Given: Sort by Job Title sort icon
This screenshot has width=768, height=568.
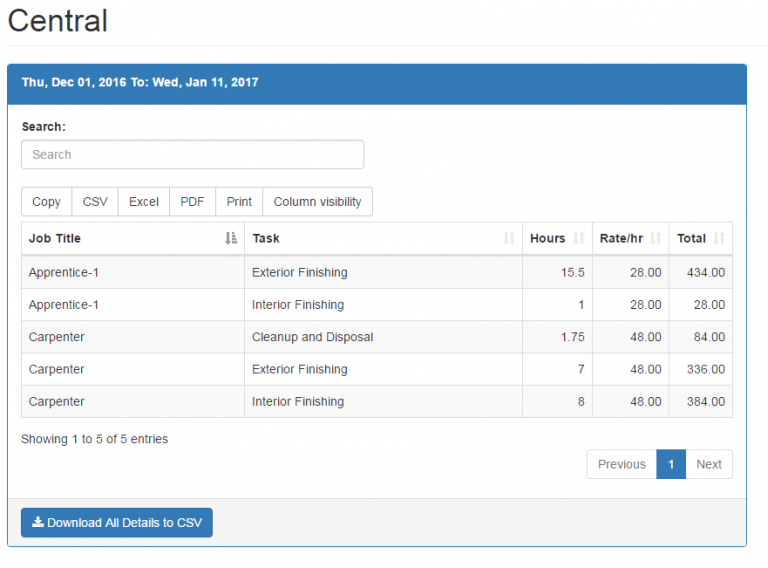Looking at the screenshot, I should 231,238.
